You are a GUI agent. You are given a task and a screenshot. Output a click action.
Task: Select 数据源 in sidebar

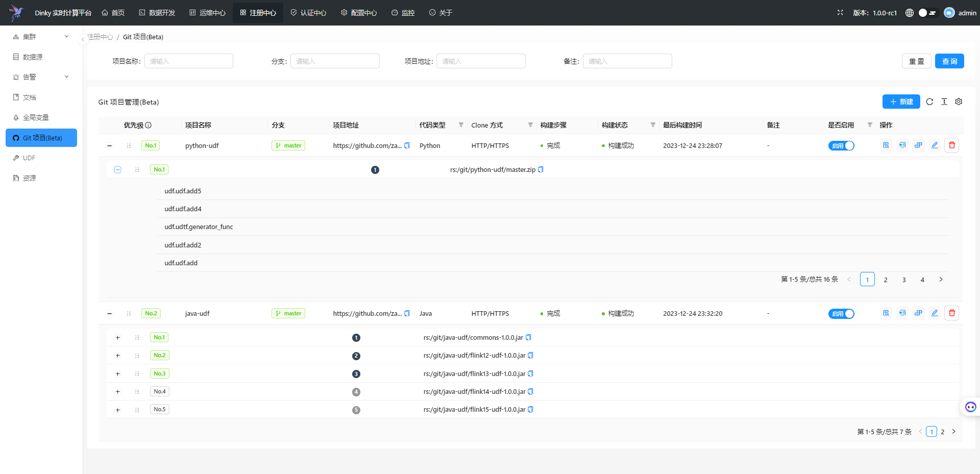[x=41, y=57]
